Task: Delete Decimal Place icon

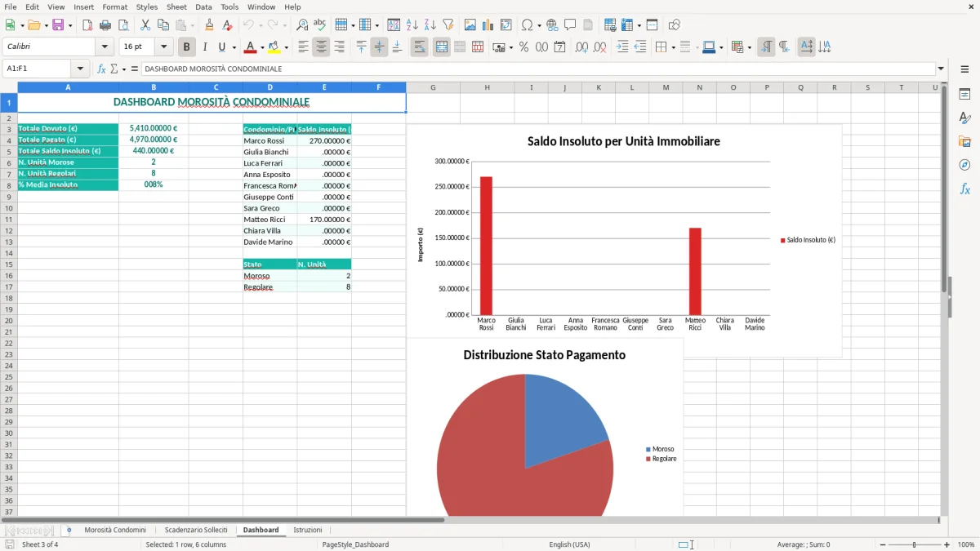Action: click(599, 47)
